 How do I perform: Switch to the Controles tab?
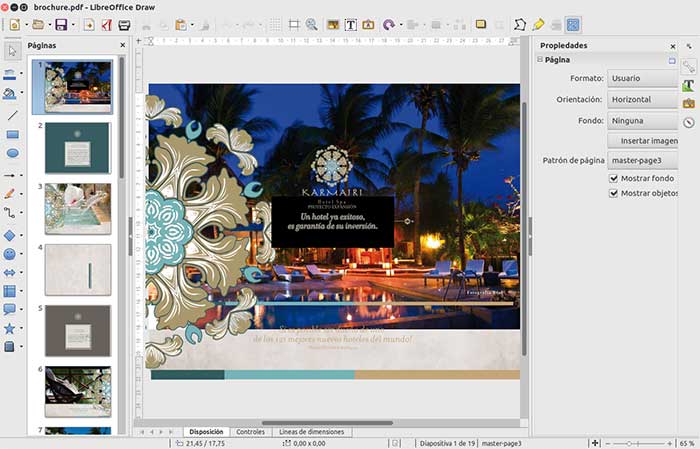(250, 432)
